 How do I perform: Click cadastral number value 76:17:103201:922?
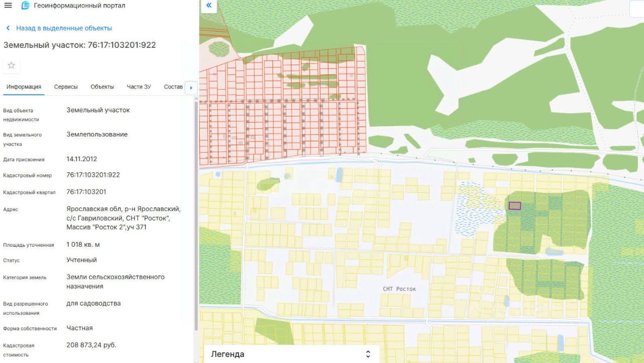[x=93, y=175]
